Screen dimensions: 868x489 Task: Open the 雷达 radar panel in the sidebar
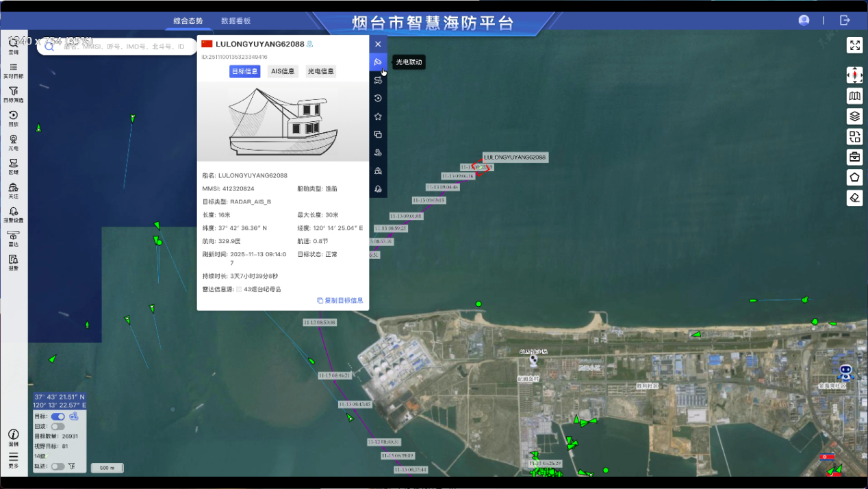[x=13, y=238]
